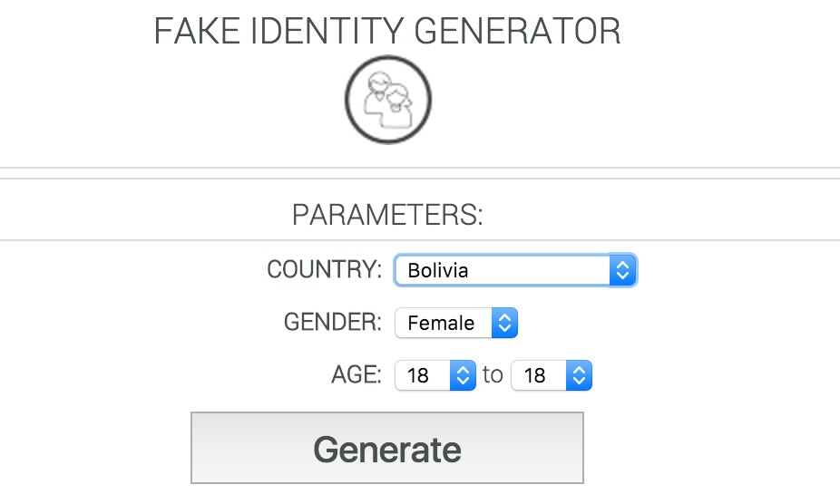Click the two-person identity logo icon

[x=388, y=100]
